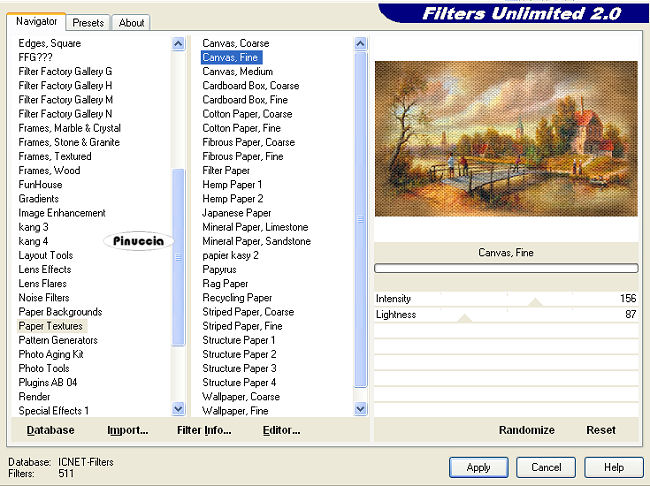The height and width of the screenshot is (486, 650).
Task: Select the Rag Paper filter
Action: (225, 283)
